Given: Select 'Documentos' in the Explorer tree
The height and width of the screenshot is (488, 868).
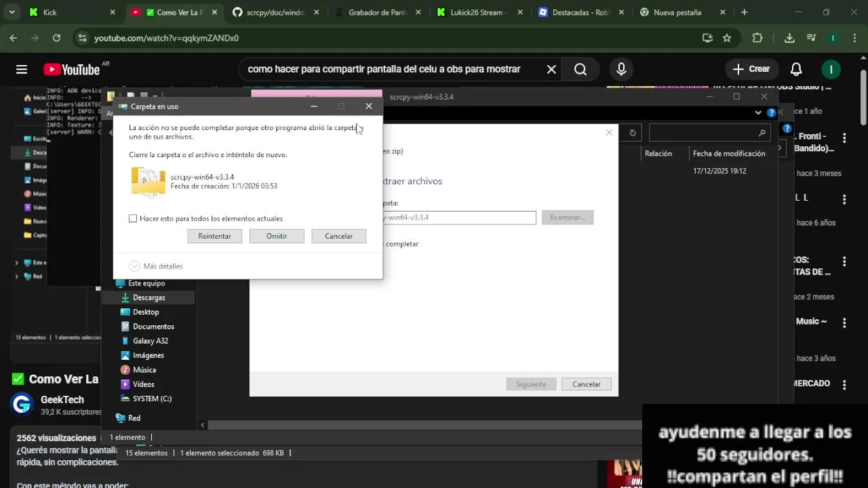Looking at the screenshot, I should click(x=153, y=327).
